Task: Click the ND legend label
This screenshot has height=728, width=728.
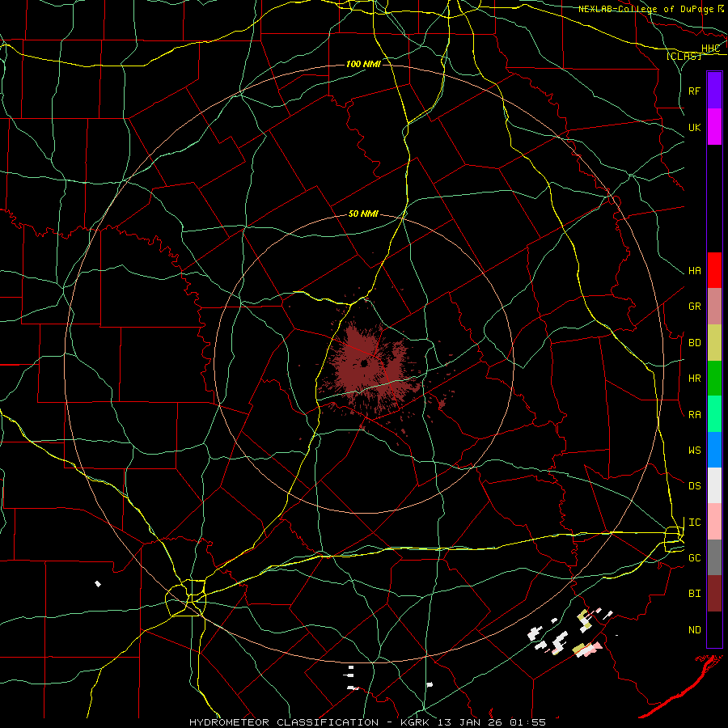Action: [694, 630]
